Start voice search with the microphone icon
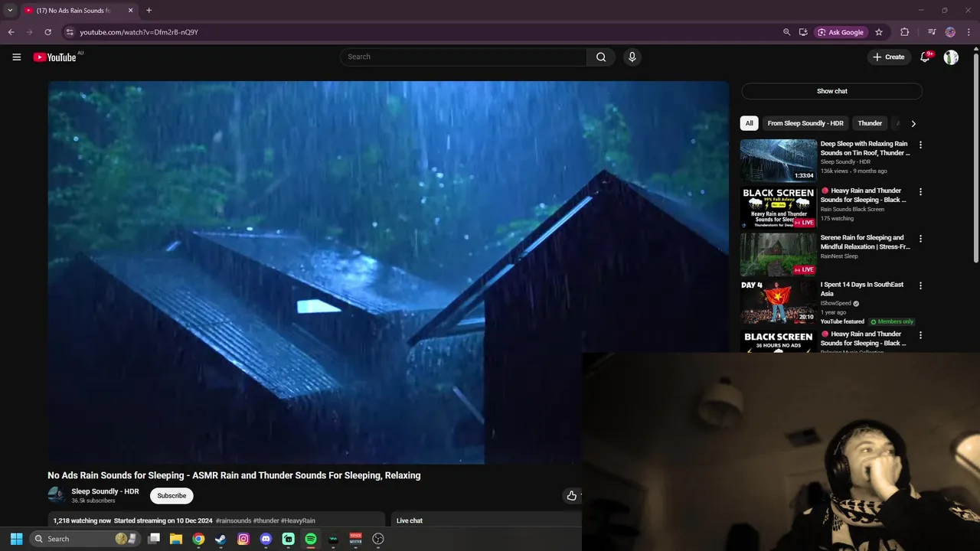980x551 pixels. coord(632,57)
